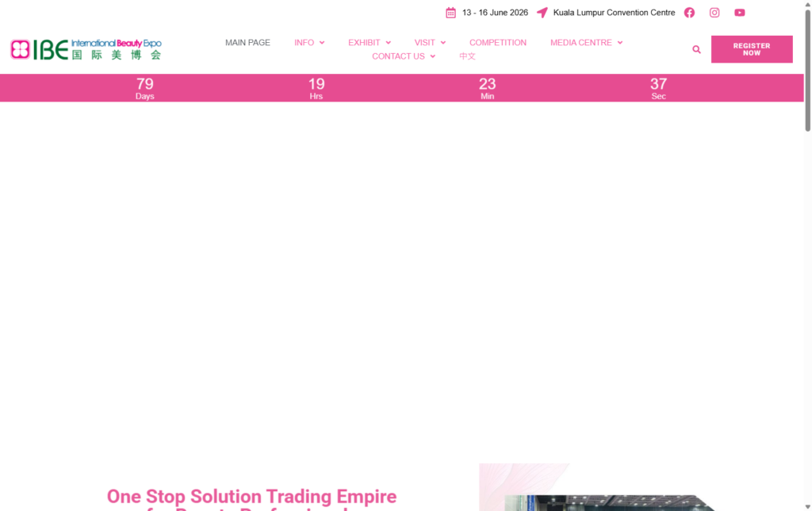
Task: Expand the VISIT dropdown menu
Action: tap(430, 43)
